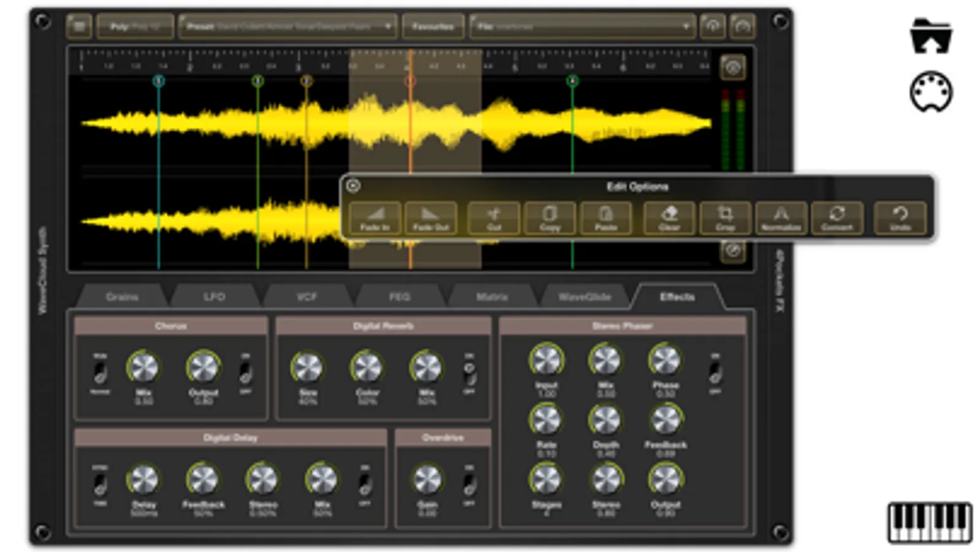Click the Stereo Phaser Depth knob
This screenshot has height=552, width=980.
(x=606, y=420)
